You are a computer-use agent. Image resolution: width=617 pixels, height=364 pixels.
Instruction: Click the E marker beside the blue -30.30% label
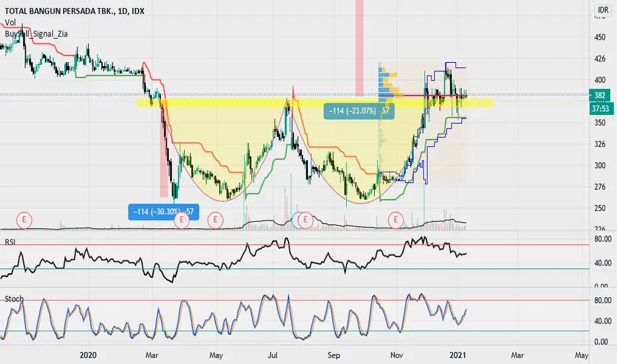click(181, 220)
